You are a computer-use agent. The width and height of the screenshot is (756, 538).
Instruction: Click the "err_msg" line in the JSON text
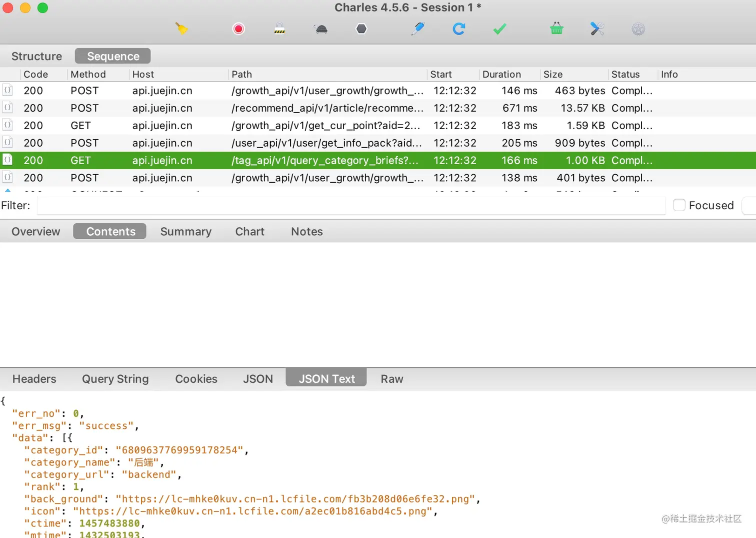(x=75, y=426)
